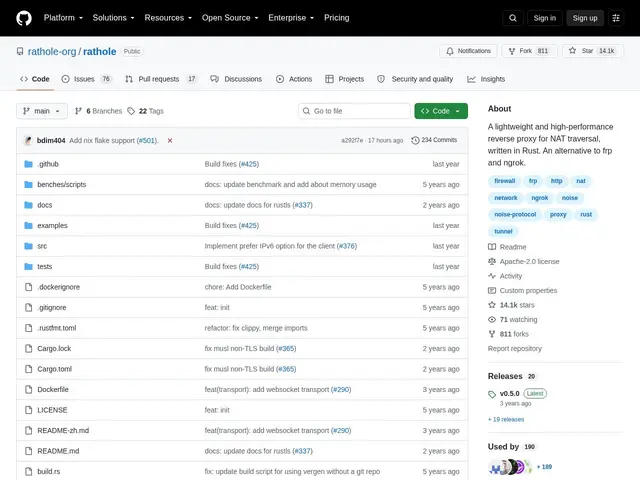Click the GitHub Octocat logo
This screenshot has width=640, height=480.
coord(24,18)
